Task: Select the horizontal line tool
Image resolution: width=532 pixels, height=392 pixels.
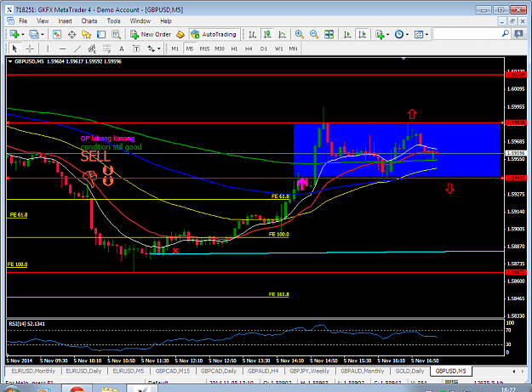Action: pyautogui.click(x=62, y=48)
